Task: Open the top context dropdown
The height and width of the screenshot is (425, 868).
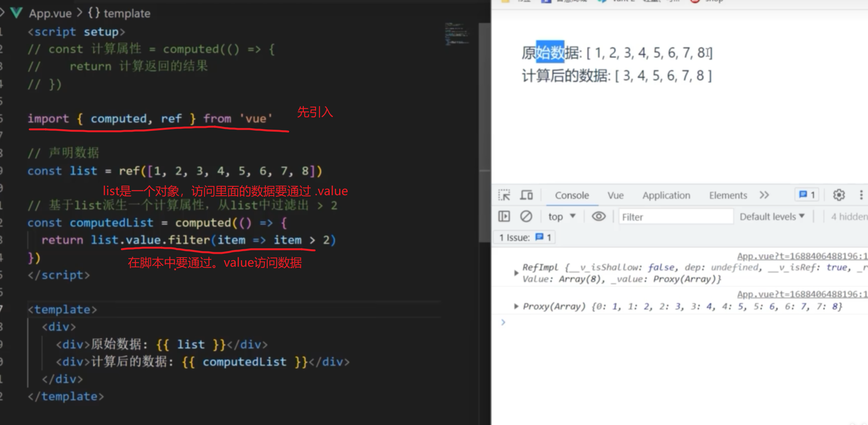Action: pos(562,216)
